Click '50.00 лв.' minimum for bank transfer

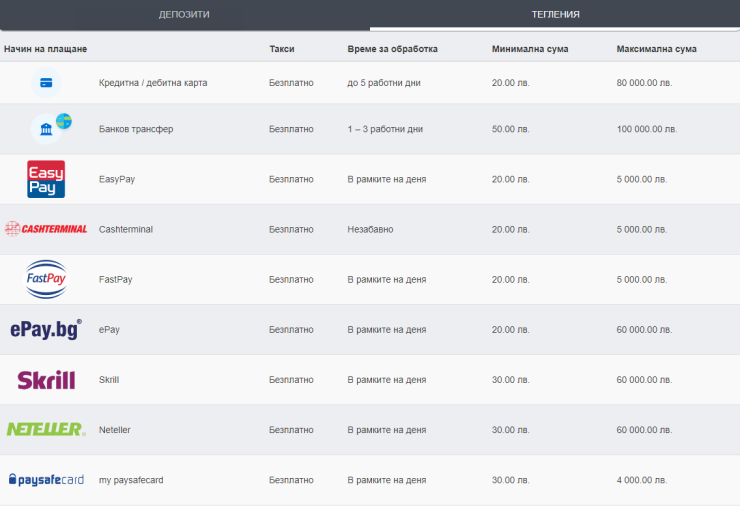(511, 129)
